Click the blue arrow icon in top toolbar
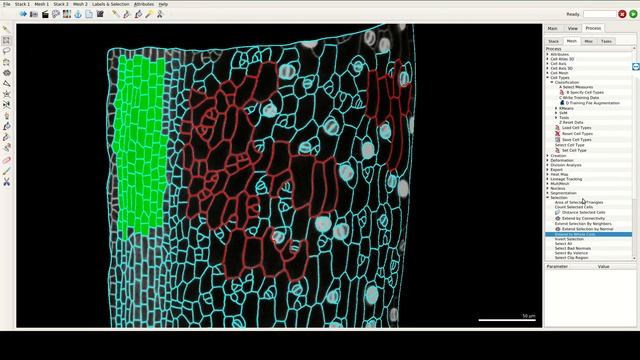640x360 pixels. [23, 14]
